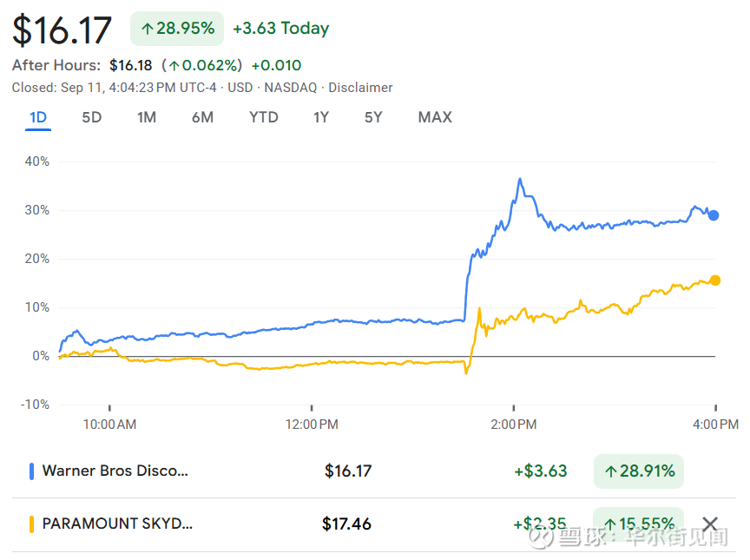This screenshot has width=750, height=560.
Task: Click the blue end-point dot on chart
Action: (714, 215)
